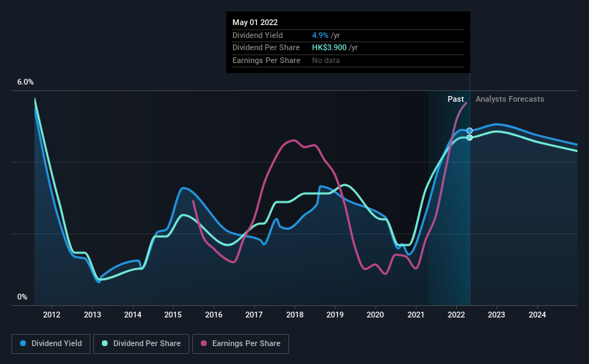Screen dimensions: 589x364
Task: Click the teal Dividend Per Share data point marker
Action: pos(469,138)
